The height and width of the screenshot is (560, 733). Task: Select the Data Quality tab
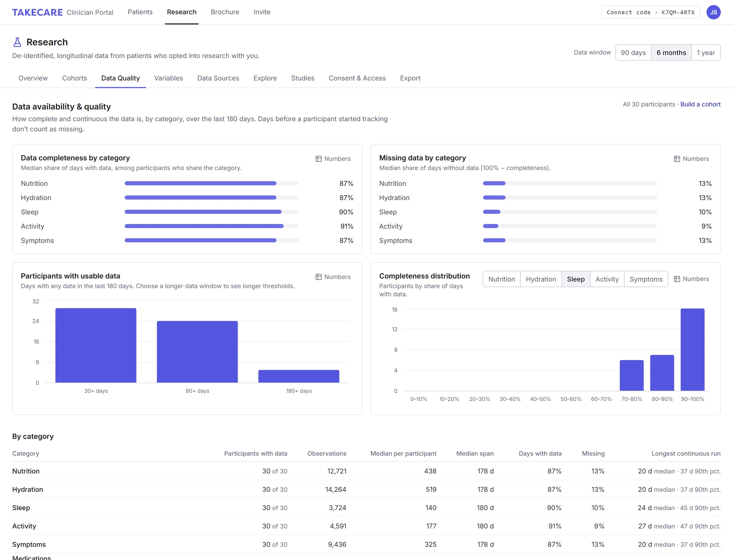tap(121, 78)
